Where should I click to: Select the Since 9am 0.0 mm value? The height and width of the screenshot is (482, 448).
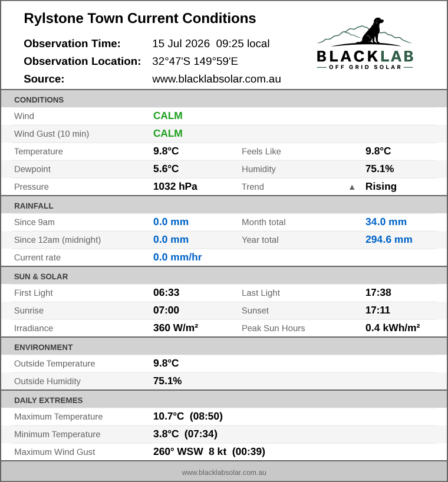(171, 222)
